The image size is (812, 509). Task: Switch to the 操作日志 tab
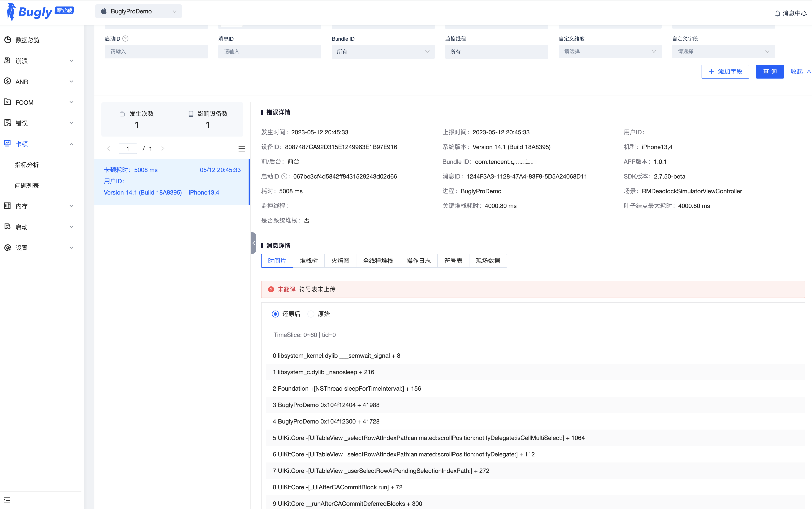419,261
